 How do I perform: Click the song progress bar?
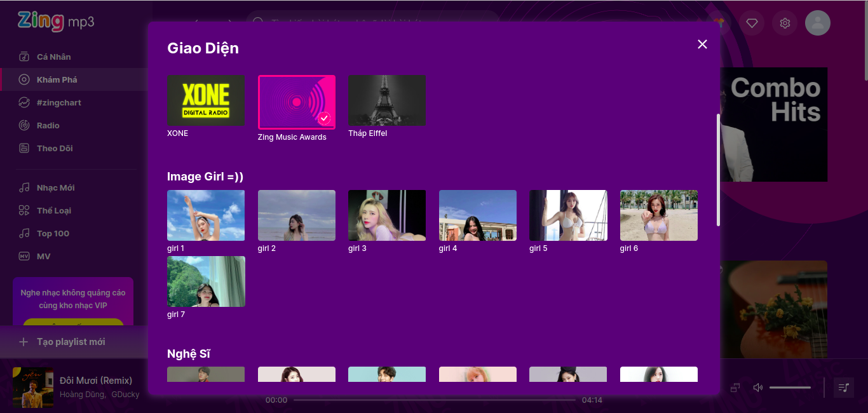[435, 400]
